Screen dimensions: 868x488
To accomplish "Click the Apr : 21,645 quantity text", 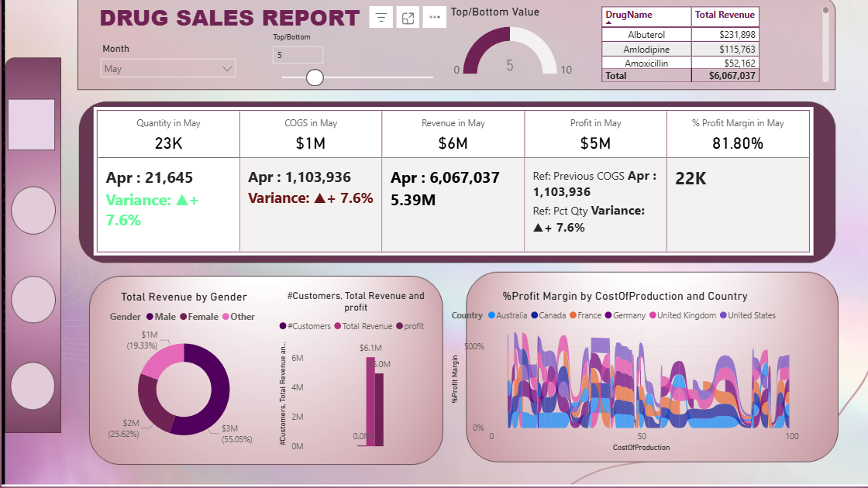I will click(x=150, y=177).
